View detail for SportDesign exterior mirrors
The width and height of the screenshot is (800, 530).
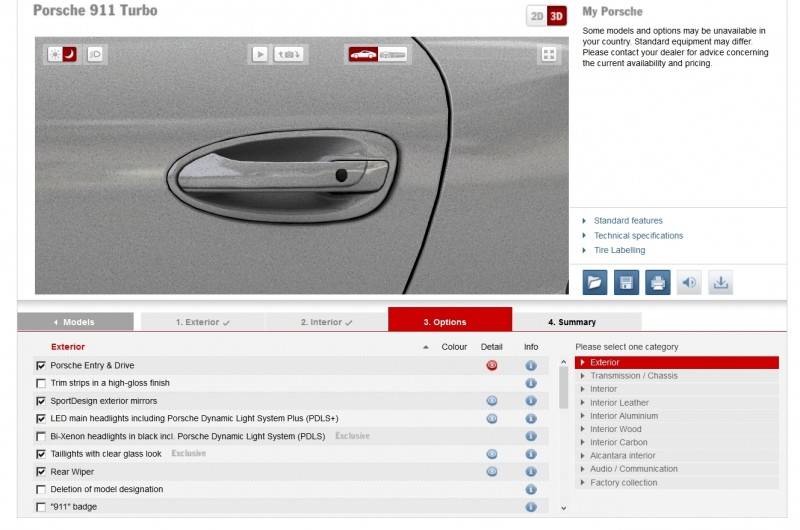click(492, 401)
